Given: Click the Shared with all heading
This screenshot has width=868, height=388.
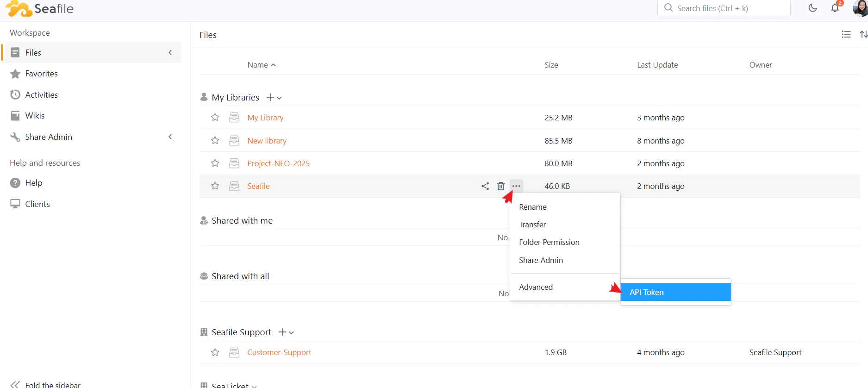Looking at the screenshot, I should (x=240, y=276).
